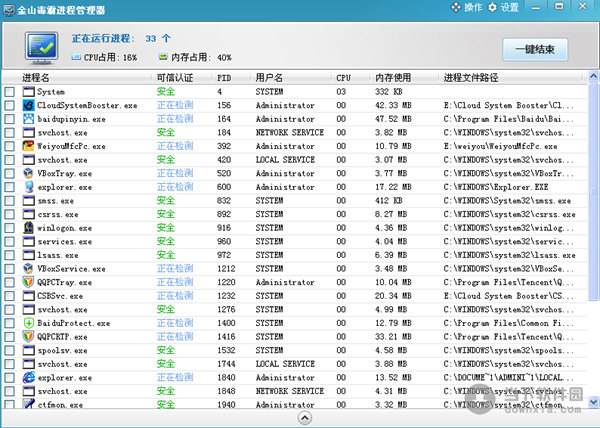Click scrollbar down arrow
The height and width of the screenshot is (428, 600).
coord(593,402)
